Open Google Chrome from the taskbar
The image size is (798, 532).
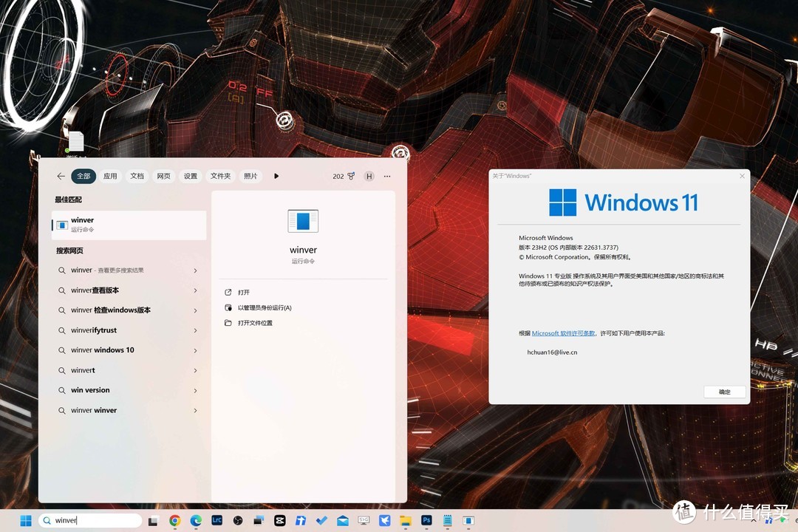(174, 522)
